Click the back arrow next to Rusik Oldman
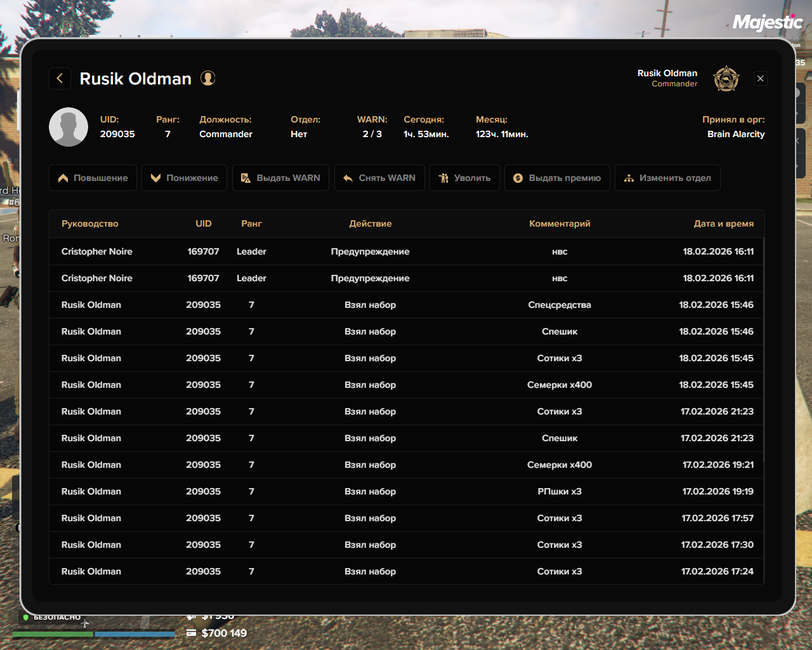 60,79
